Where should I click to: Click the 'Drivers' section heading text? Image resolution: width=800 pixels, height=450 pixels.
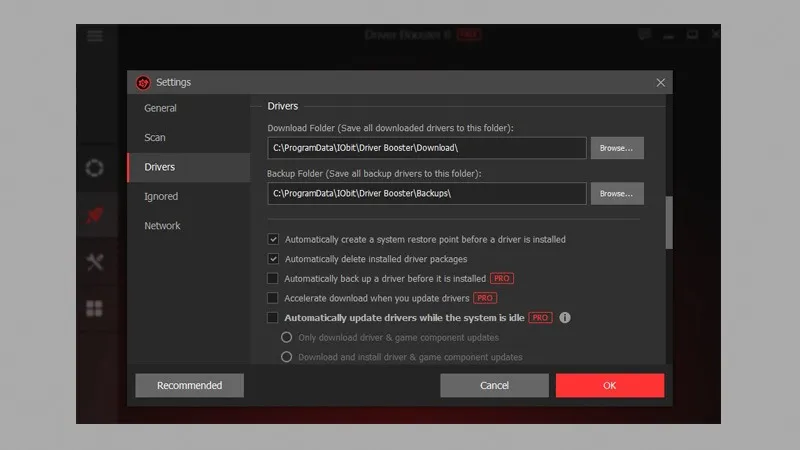click(x=283, y=106)
